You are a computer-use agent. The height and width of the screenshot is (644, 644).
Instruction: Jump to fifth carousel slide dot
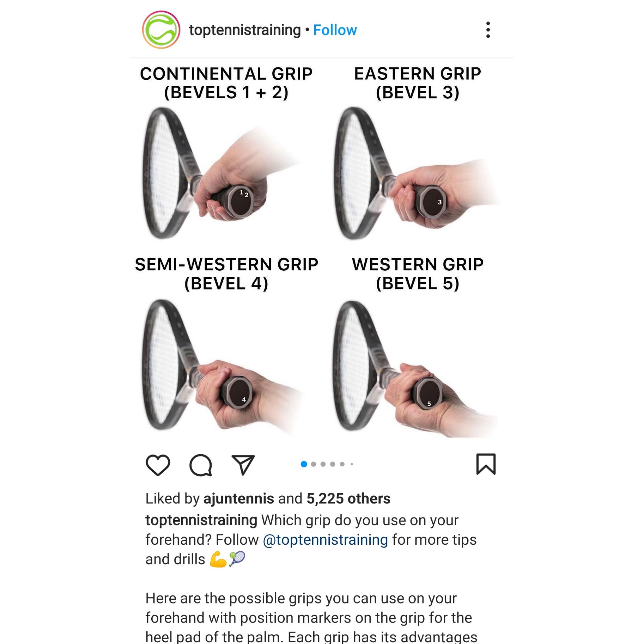[342, 464]
